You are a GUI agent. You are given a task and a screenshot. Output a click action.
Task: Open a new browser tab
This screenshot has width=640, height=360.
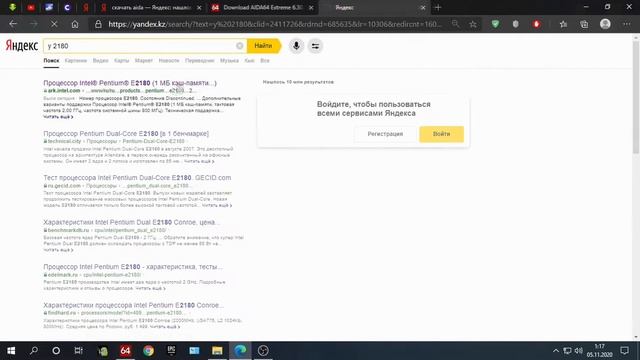tap(438, 7)
